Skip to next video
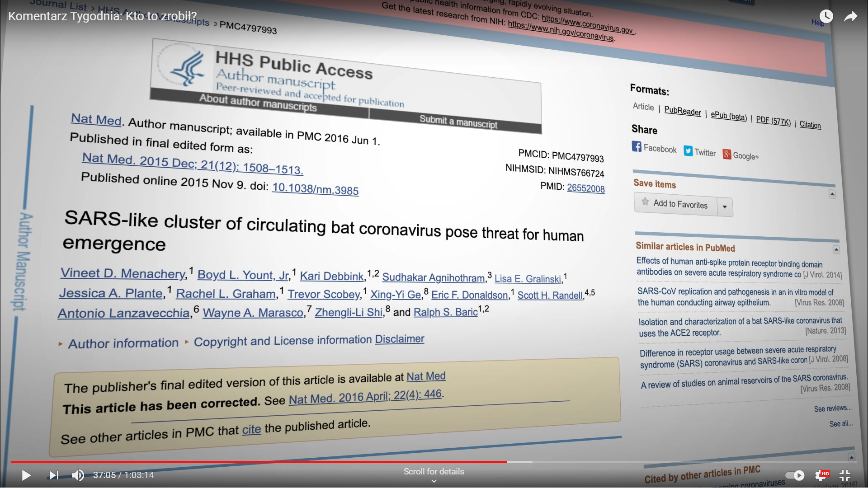 point(54,475)
